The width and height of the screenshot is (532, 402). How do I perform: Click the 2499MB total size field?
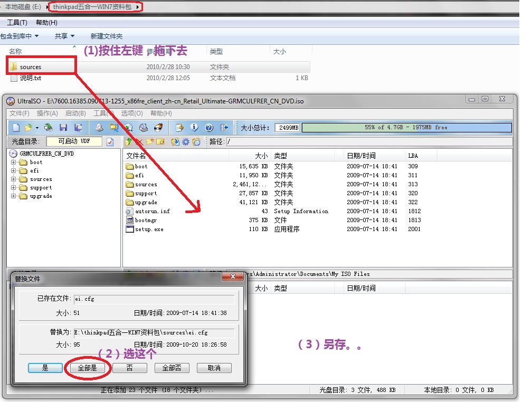[x=287, y=128]
